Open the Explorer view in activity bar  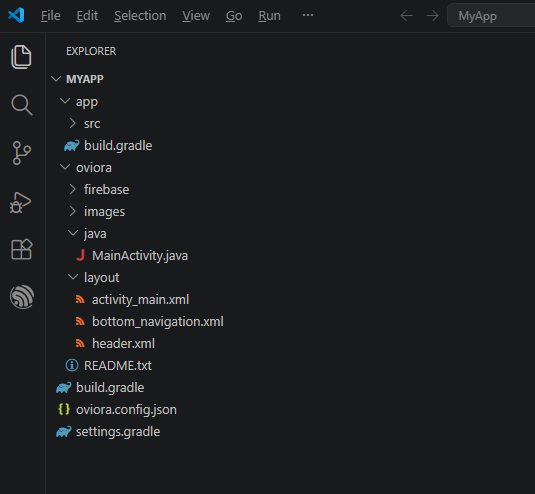21,57
